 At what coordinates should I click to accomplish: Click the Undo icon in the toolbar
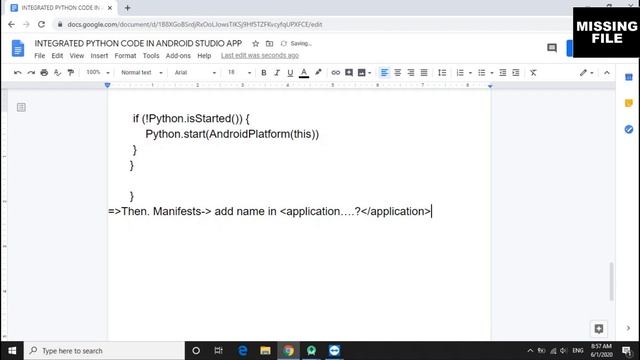18,73
